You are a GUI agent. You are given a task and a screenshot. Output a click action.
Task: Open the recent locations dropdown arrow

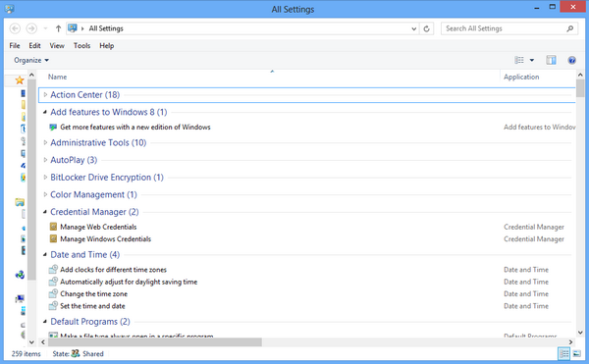[x=45, y=28]
